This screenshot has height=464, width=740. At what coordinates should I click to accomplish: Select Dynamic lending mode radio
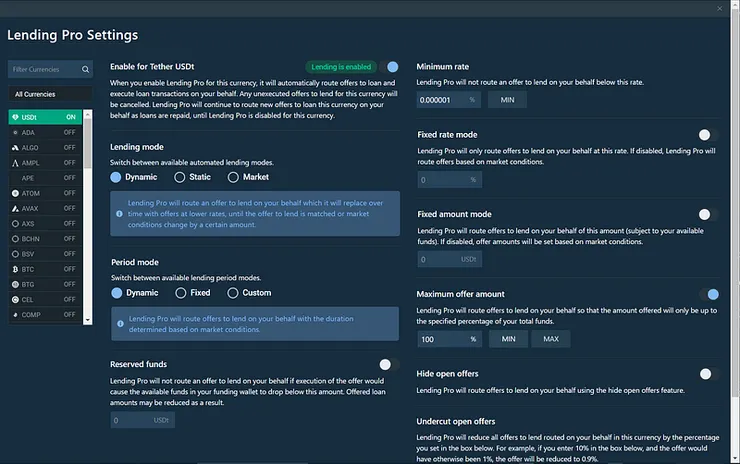click(x=116, y=177)
